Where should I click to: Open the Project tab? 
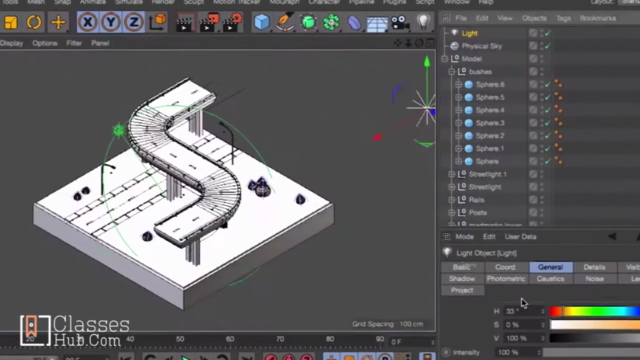462,290
